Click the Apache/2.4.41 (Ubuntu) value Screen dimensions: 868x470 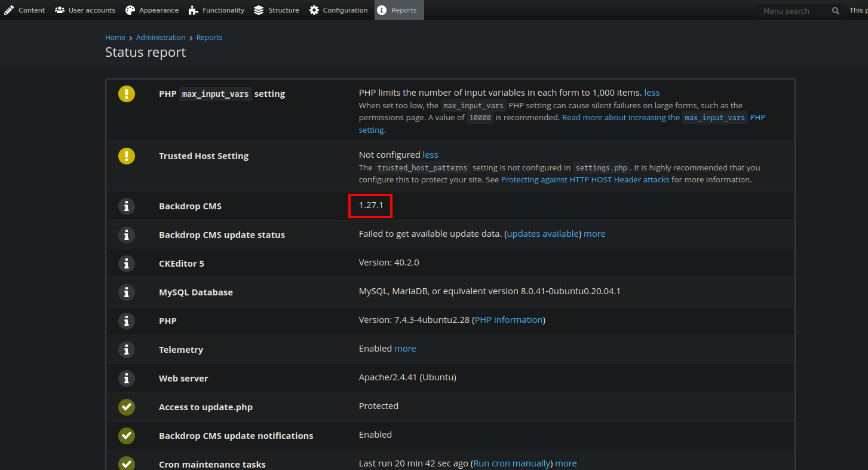coord(407,377)
